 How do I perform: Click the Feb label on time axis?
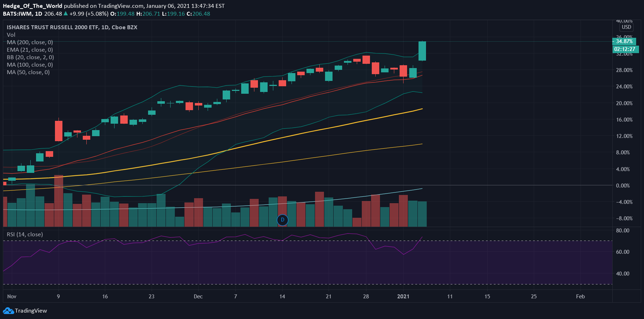tap(580, 296)
